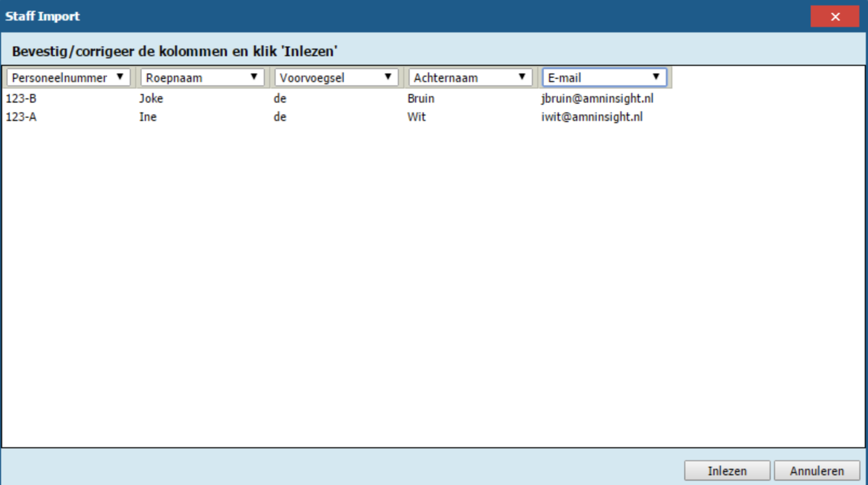Select the staff number cell 123-B
The width and height of the screenshot is (868, 485).
click(21, 99)
